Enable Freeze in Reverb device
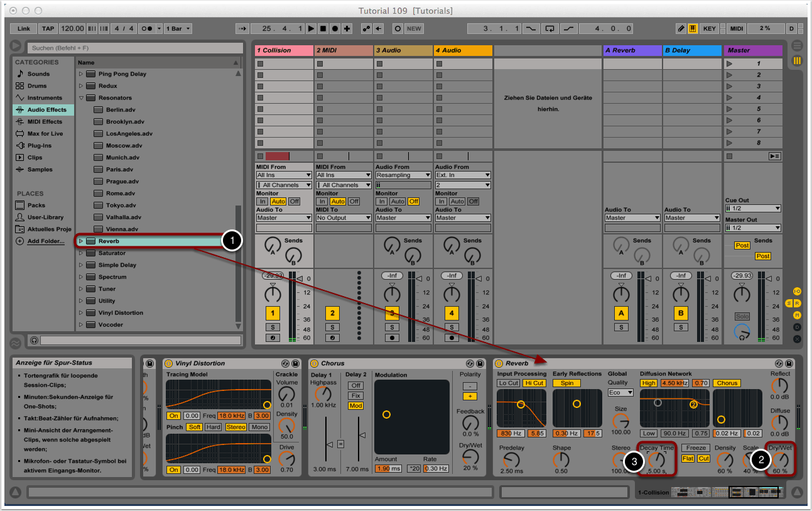This screenshot has width=812, height=511. click(x=696, y=448)
